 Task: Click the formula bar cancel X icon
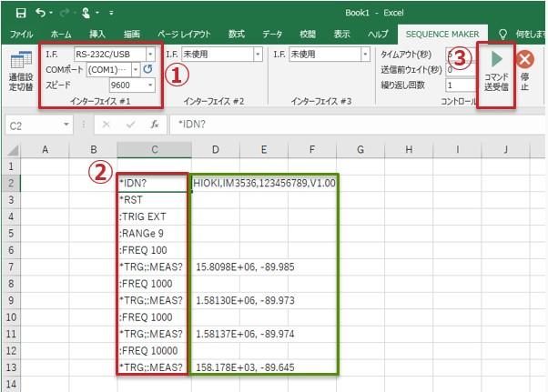(107, 125)
